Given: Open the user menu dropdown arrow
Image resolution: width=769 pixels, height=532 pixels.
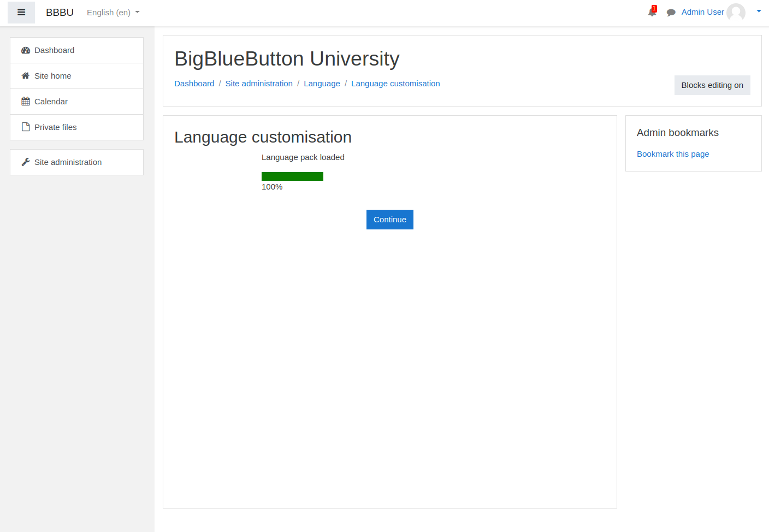Looking at the screenshot, I should point(759,11).
